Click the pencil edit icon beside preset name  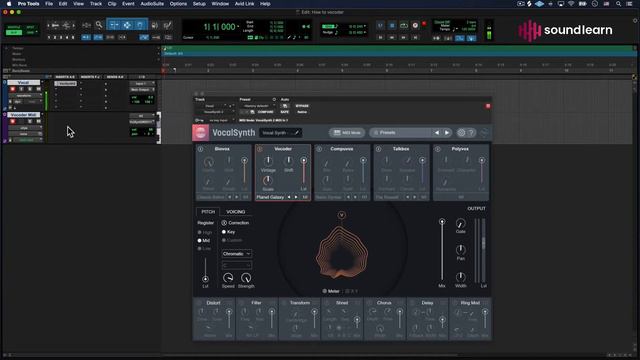pyautogui.click(x=297, y=133)
